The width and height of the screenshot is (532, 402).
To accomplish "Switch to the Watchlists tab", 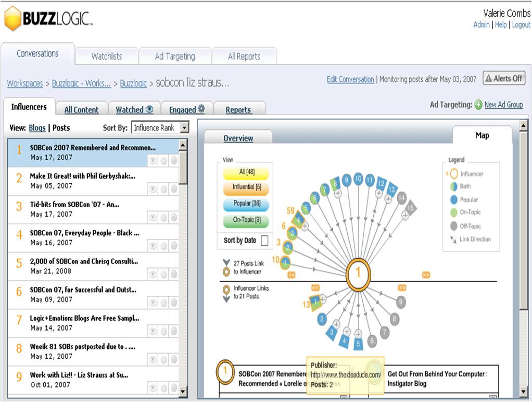I will coord(107,56).
